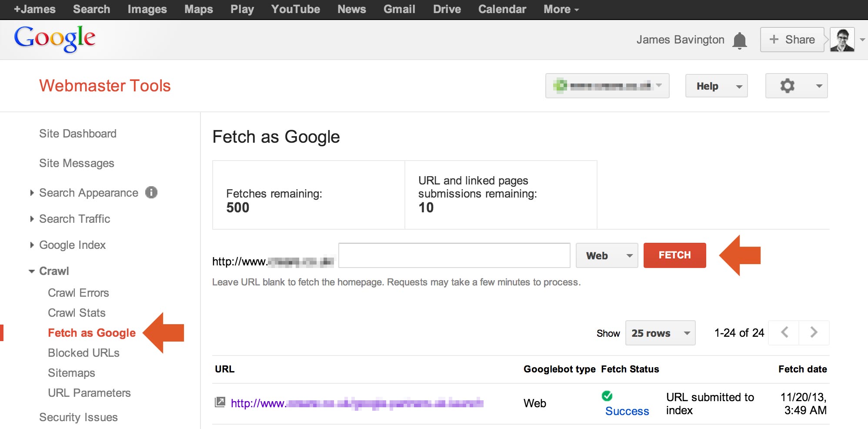Open the Webmaster Tools title link
This screenshot has width=868, height=429.
click(105, 86)
